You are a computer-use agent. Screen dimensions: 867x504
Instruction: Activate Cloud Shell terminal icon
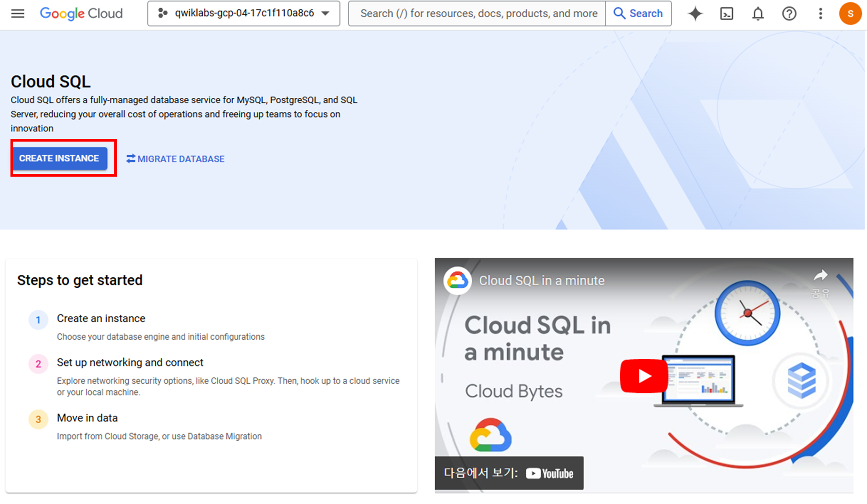(727, 14)
